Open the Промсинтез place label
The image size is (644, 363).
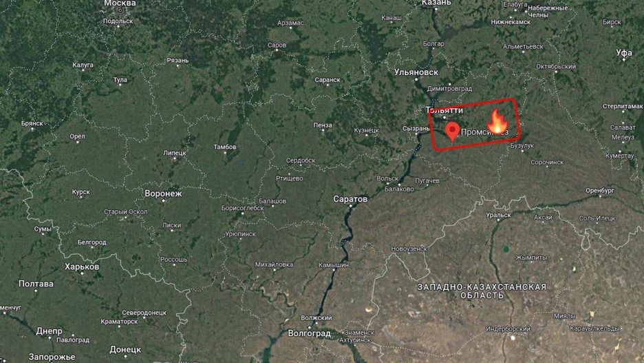[484, 132]
